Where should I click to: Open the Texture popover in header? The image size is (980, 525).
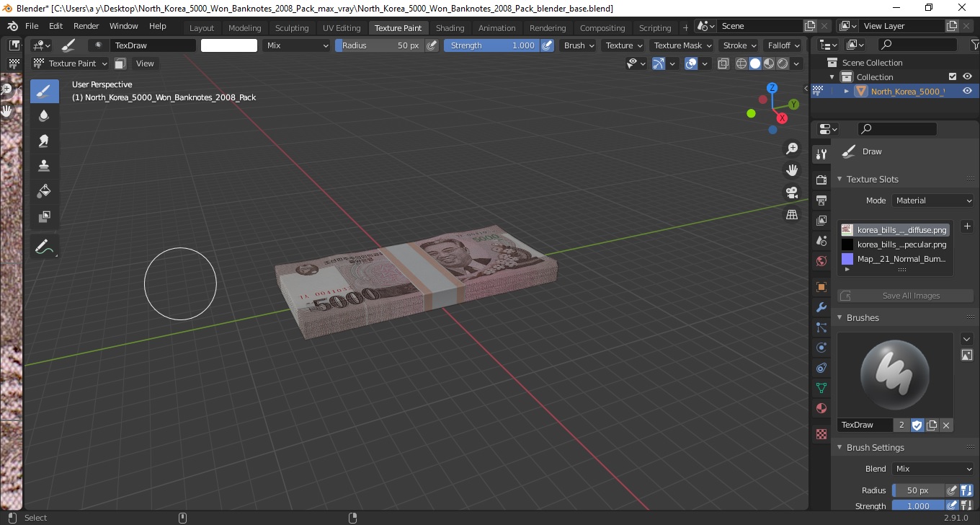pyautogui.click(x=623, y=45)
